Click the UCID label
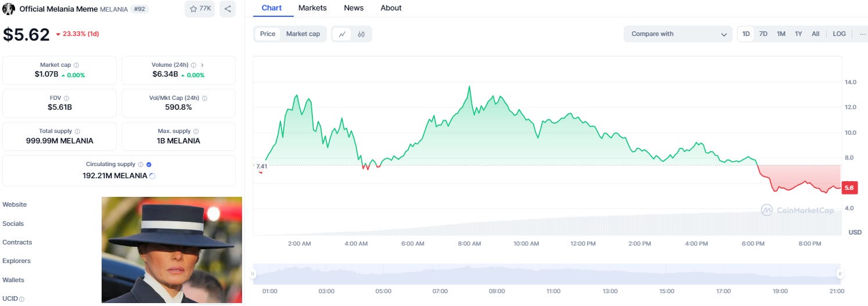Screen dimensions: 868x306 click(x=10, y=299)
